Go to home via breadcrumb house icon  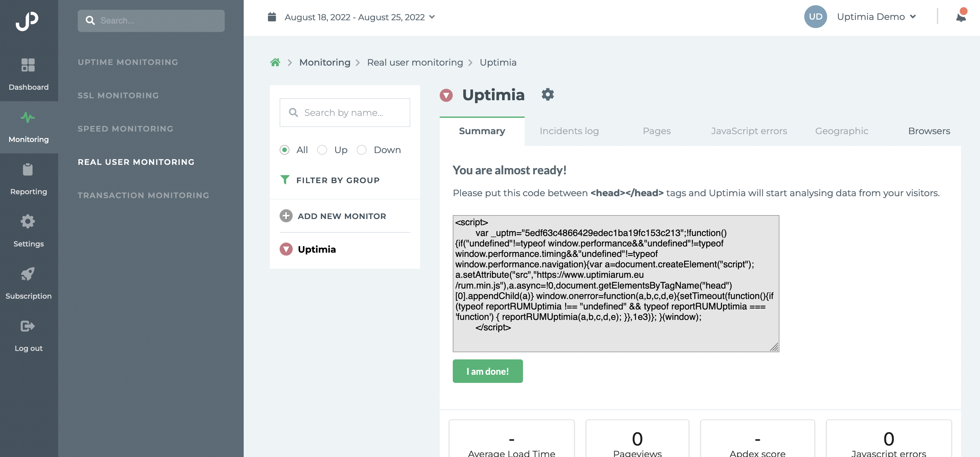click(x=275, y=62)
